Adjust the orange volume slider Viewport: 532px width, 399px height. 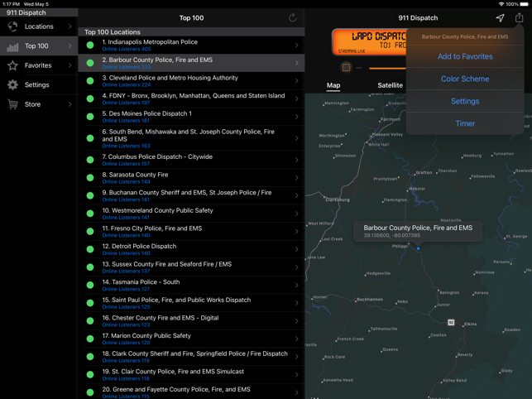(387, 68)
